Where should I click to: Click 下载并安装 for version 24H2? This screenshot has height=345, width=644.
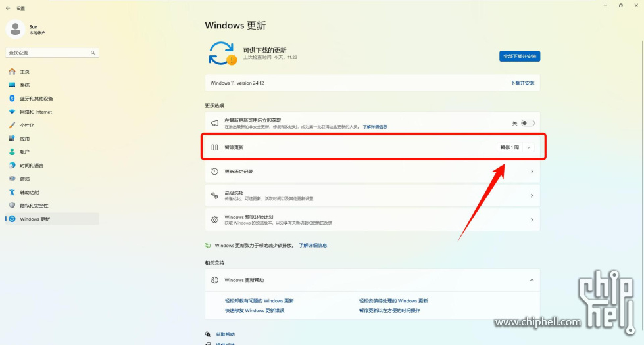pyautogui.click(x=522, y=83)
